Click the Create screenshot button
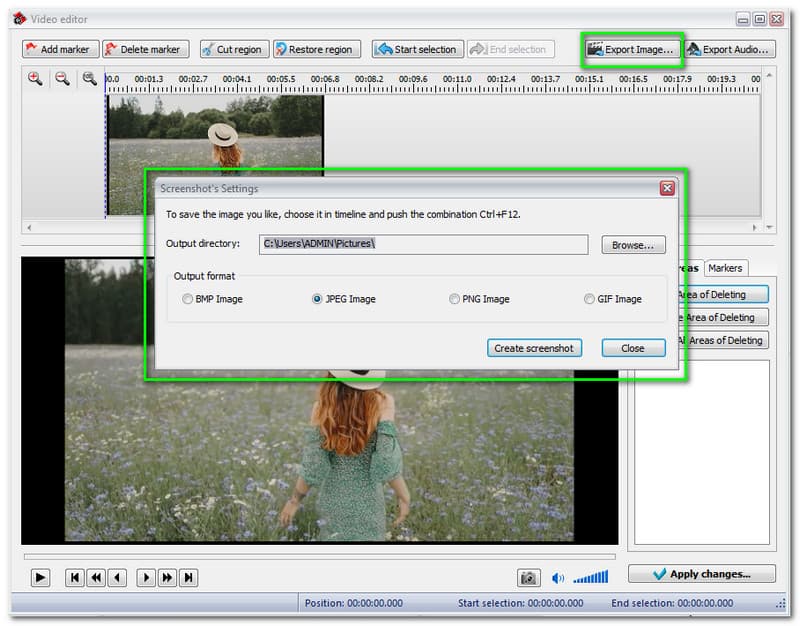The width and height of the screenshot is (800, 626). point(534,348)
